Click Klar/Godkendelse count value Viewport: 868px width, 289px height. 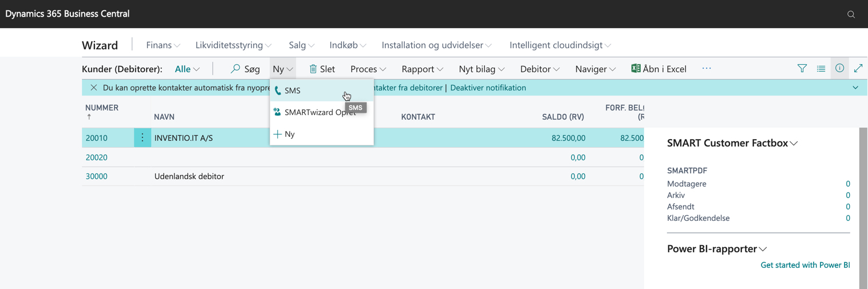coord(848,218)
